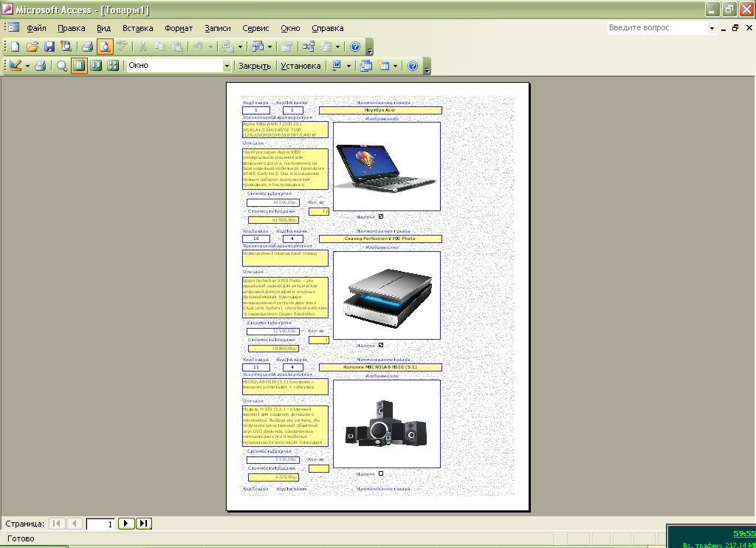Switch to Design view with ruler icon
This screenshot has width=756, height=548.
click(x=16, y=66)
